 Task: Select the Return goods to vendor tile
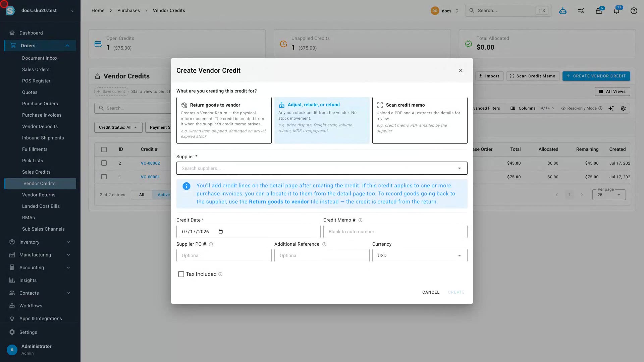[x=224, y=120]
